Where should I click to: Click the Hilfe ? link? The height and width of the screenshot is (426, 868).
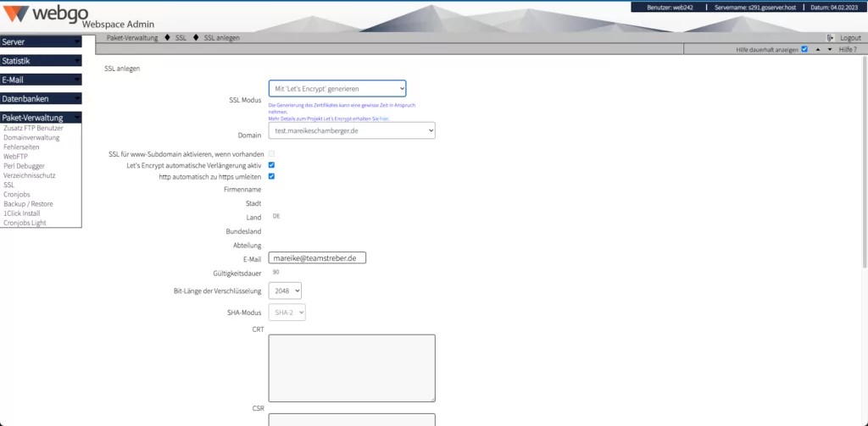(x=848, y=50)
